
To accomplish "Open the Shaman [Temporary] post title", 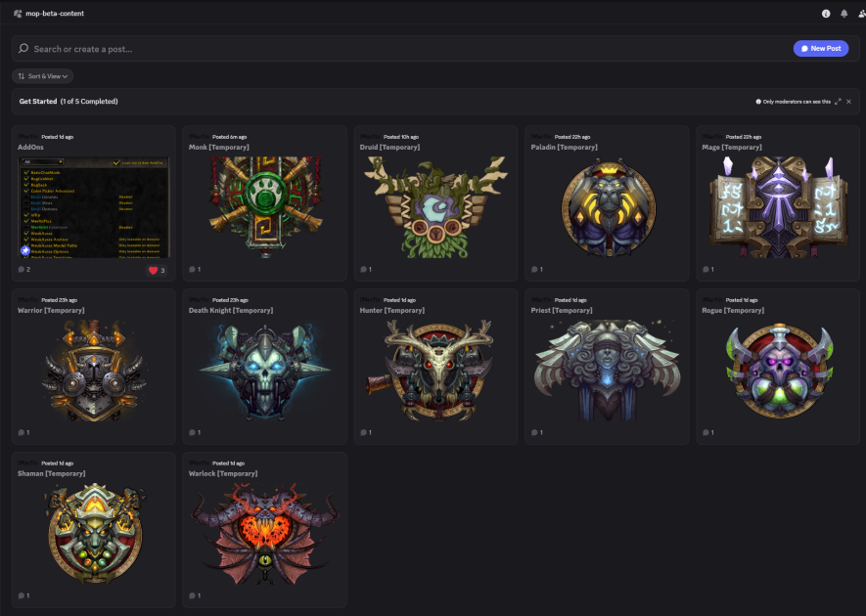I will (x=51, y=474).
